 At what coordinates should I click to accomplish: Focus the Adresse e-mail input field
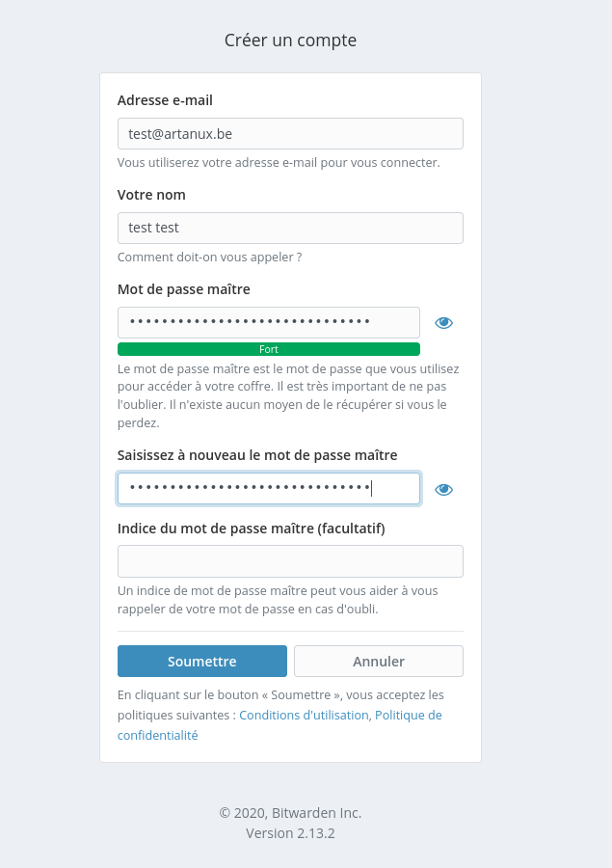pyautogui.click(x=290, y=134)
